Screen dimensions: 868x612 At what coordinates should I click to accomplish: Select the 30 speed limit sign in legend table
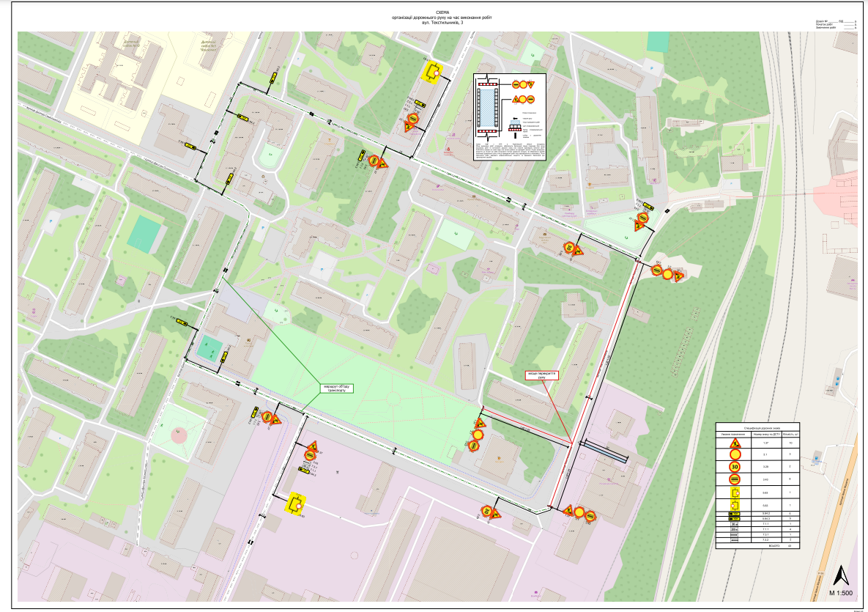735,467
